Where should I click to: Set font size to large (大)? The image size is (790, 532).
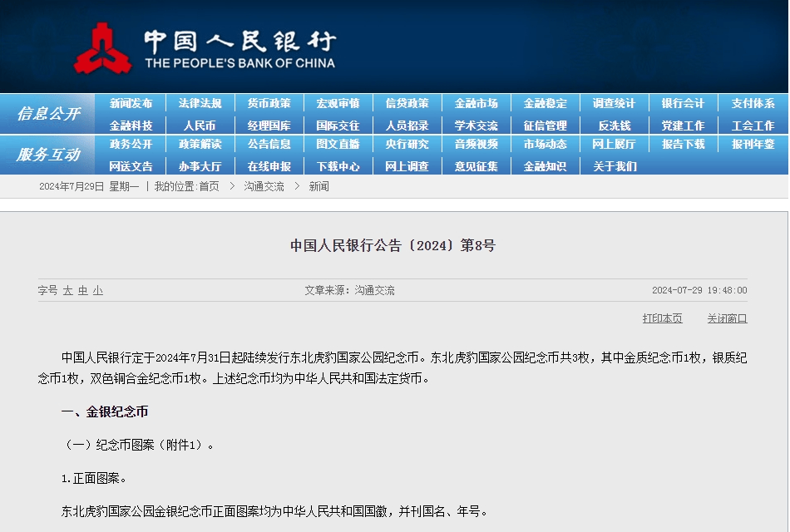coord(68,291)
